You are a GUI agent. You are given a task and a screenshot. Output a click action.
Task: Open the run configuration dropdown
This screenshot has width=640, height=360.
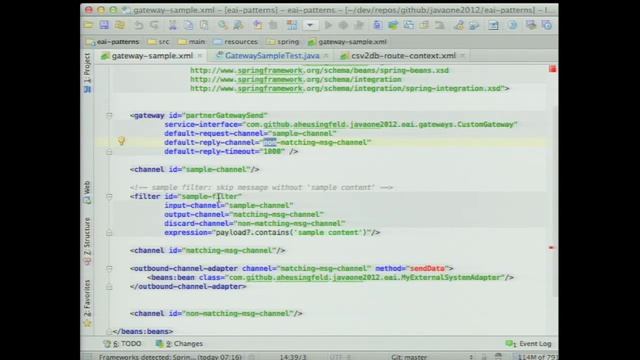click(x=310, y=25)
